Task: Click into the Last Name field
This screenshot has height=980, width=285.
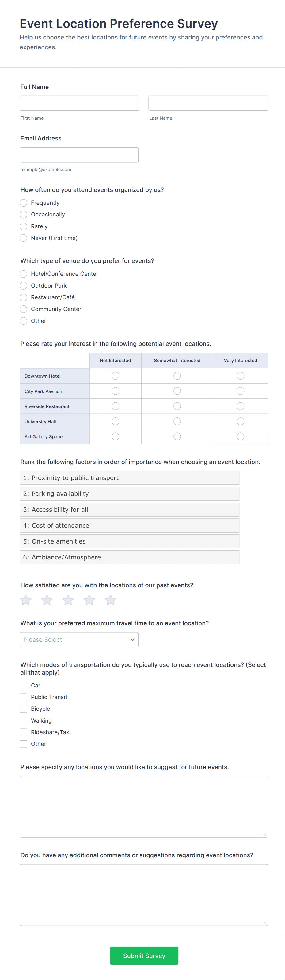Action: point(208,103)
